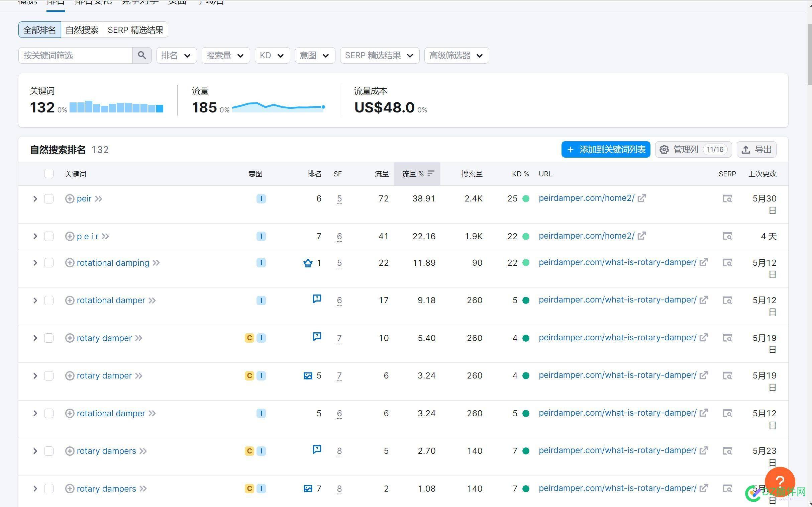This screenshot has height=507, width=812.
Task: Open SF count 5 link in peir row
Action: [339, 199]
